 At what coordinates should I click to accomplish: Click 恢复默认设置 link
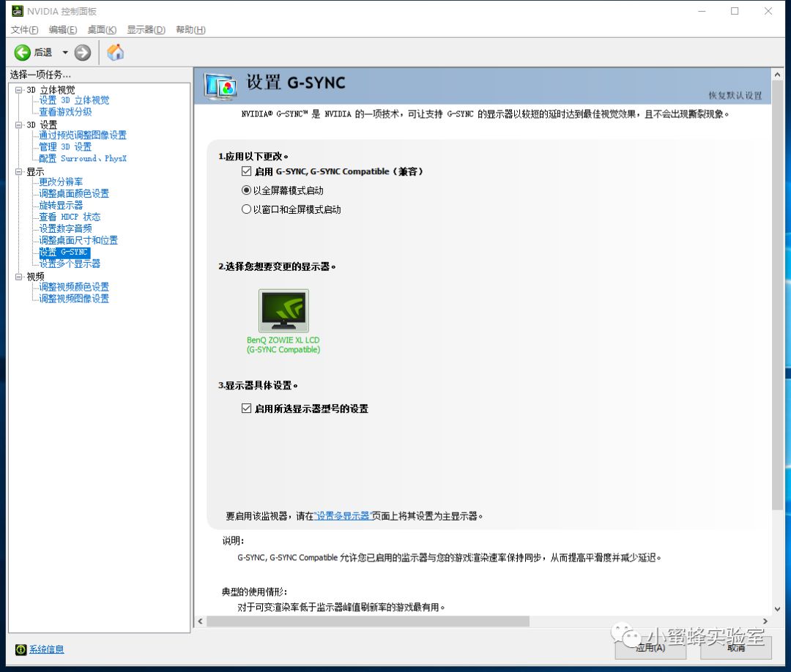735,95
